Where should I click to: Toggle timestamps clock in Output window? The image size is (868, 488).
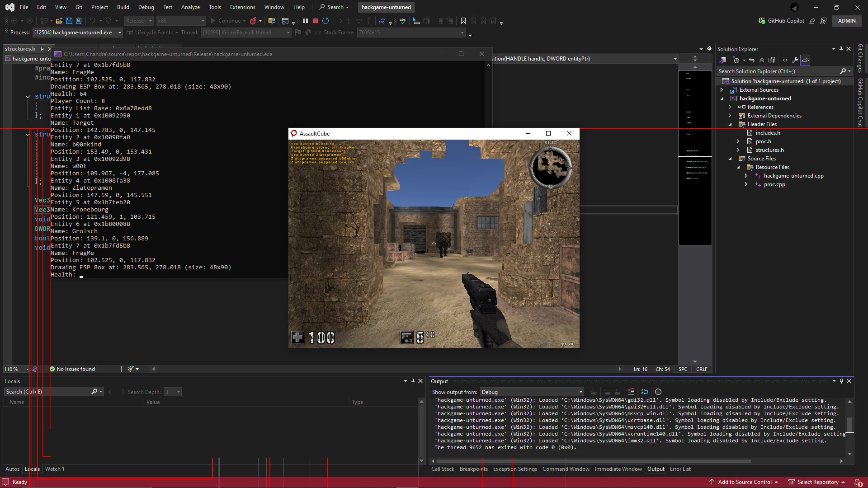point(658,392)
